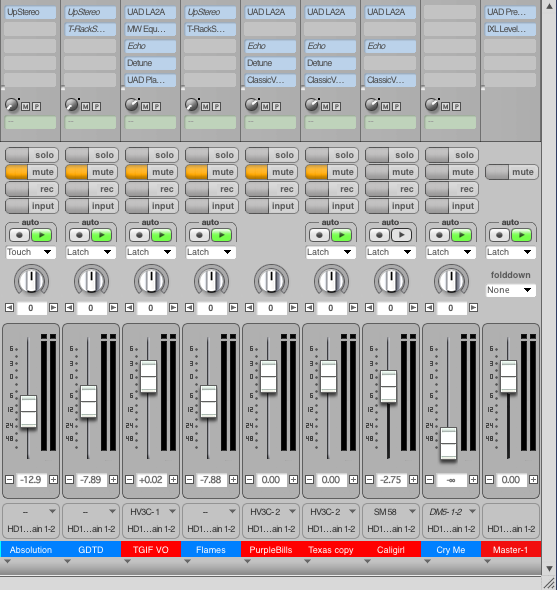
Task: Expand arrow below the Master-1 track name
Action: click(487, 561)
